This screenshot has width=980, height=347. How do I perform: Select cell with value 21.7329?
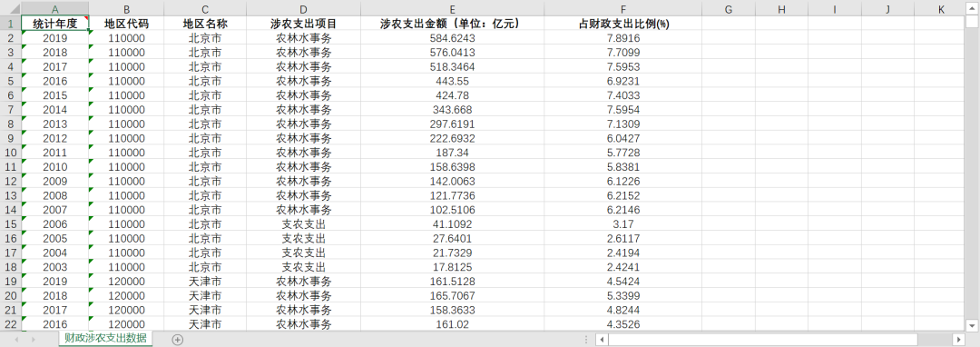(x=452, y=253)
